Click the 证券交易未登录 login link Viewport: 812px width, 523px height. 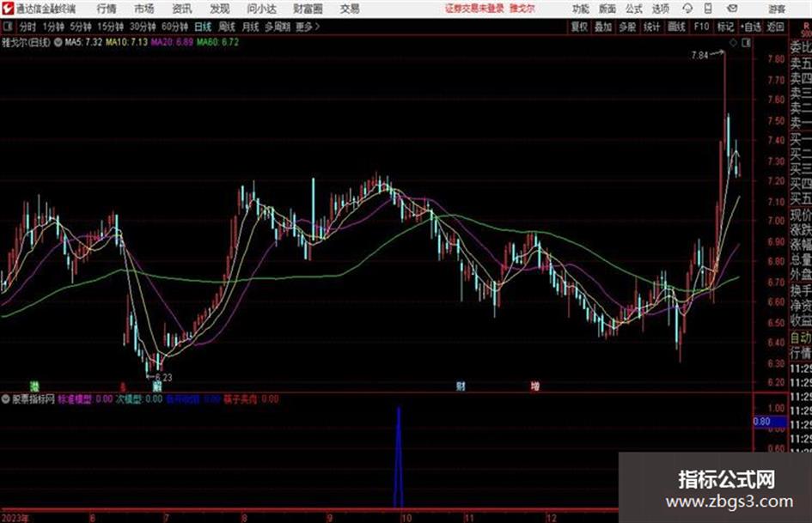pos(474,9)
